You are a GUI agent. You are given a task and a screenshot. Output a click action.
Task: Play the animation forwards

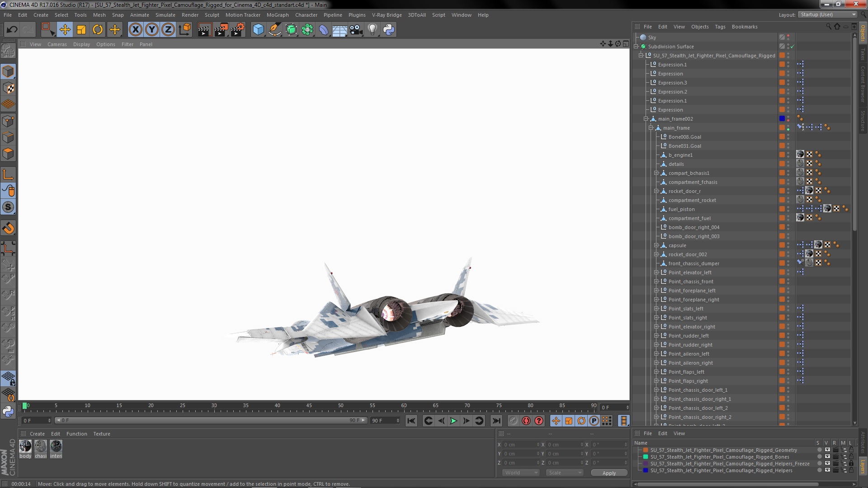tap(453, 421)
